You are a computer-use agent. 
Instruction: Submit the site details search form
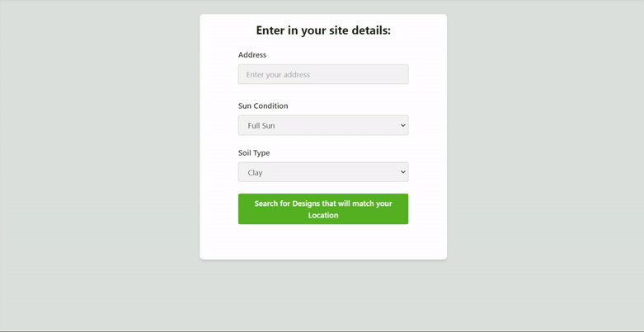coord(323,208)
